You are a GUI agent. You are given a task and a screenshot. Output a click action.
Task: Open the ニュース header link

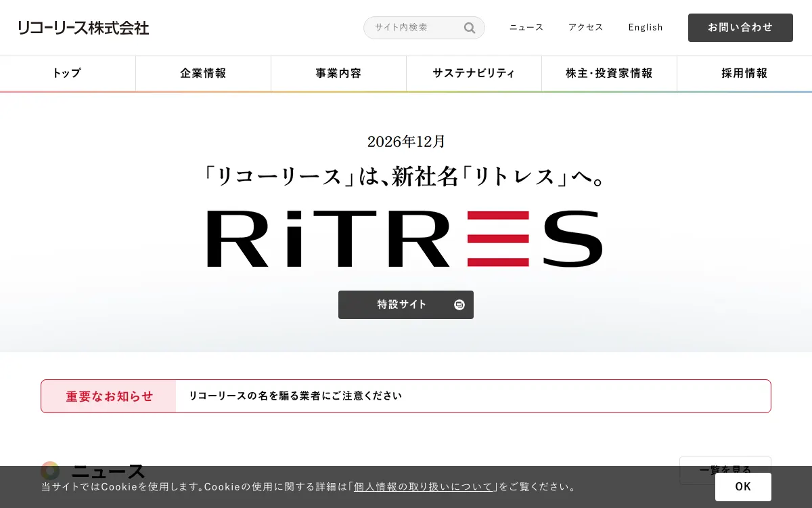[526, 28]
